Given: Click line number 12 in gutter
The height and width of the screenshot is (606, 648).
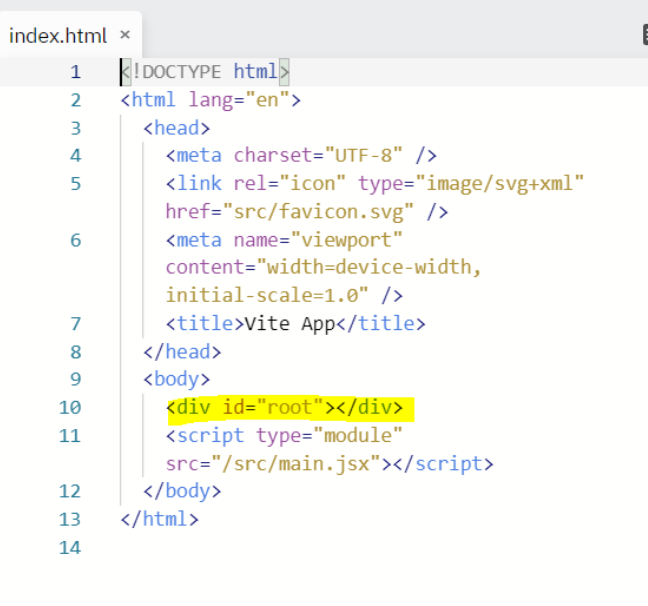Looking at the screenshot, I should (x=70, y=491).
